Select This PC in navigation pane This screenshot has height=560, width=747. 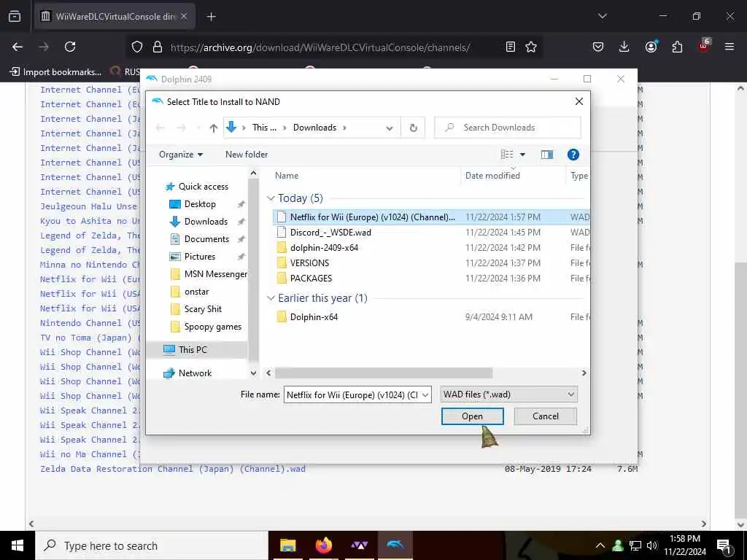[193, 349]
